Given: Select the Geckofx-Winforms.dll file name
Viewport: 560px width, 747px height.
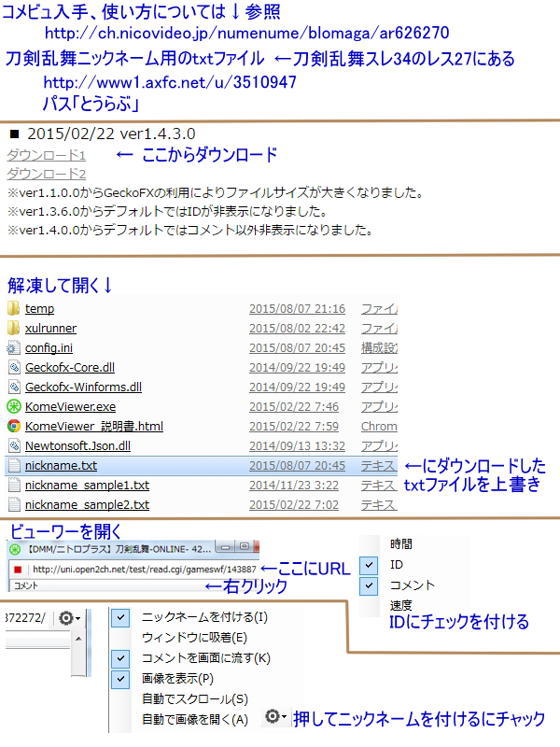Looking at the screenshot, I should (x=83, y=387).
